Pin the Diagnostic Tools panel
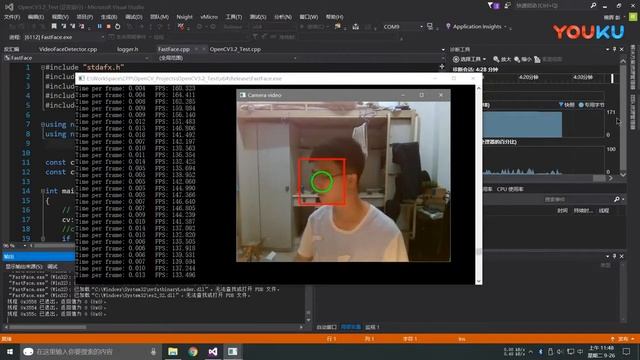Screen dimensions: 640x360 point(614,49)
